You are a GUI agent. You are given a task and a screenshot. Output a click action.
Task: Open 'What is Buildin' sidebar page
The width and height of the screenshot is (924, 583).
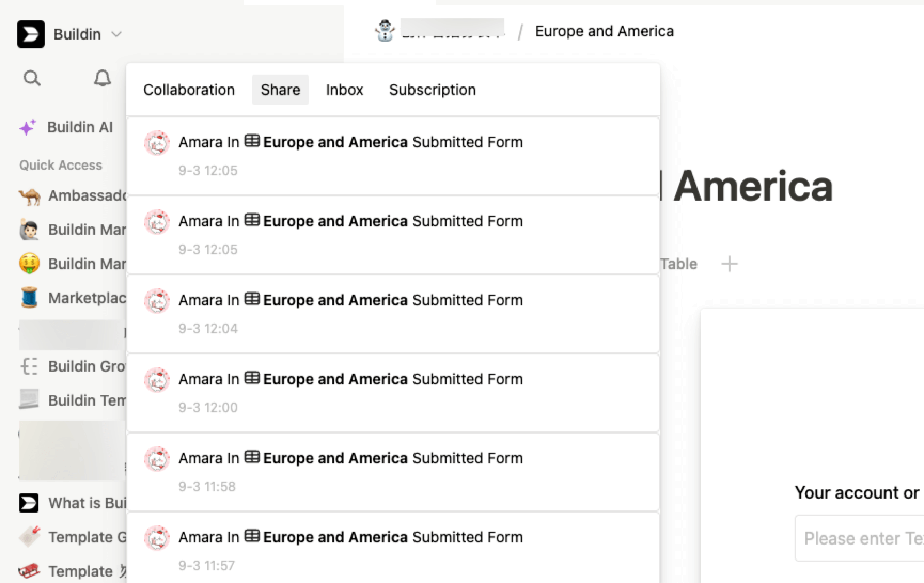click(x=85, y=503)
